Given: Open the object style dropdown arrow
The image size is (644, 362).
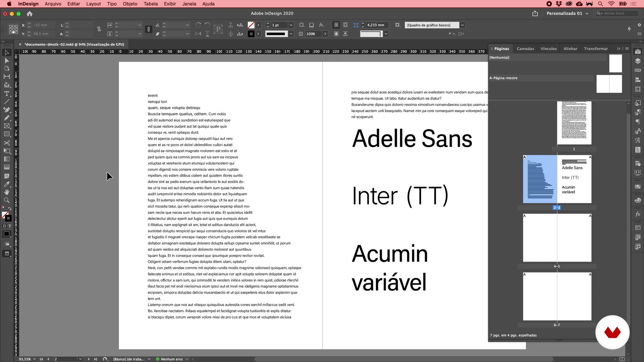Looking at the screenshot, I should [x=463, y=25].
